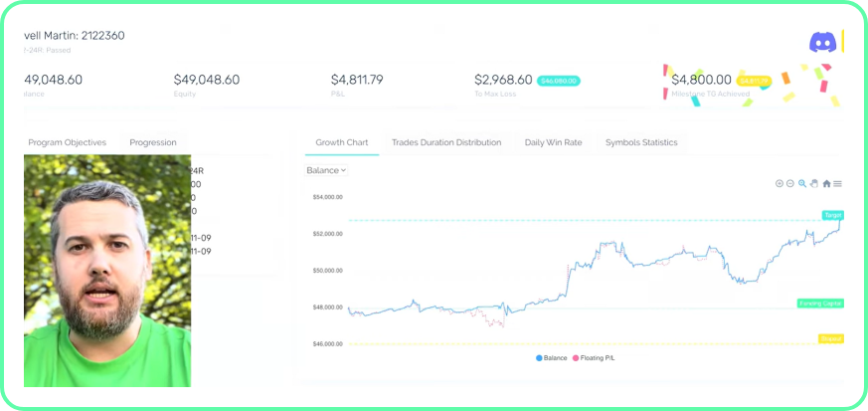868x411 pixels.
Task: Click the Target label on chart
Action: tap(832, 215)
